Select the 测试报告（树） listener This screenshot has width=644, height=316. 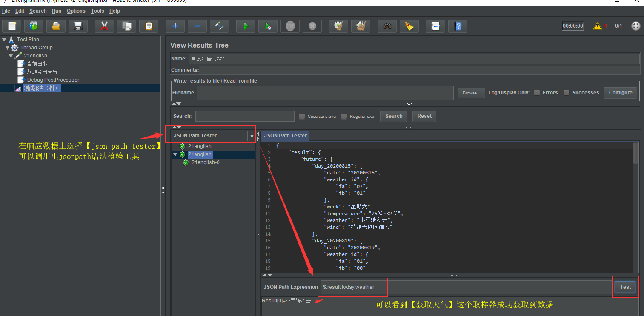click(x=41, y=88)
